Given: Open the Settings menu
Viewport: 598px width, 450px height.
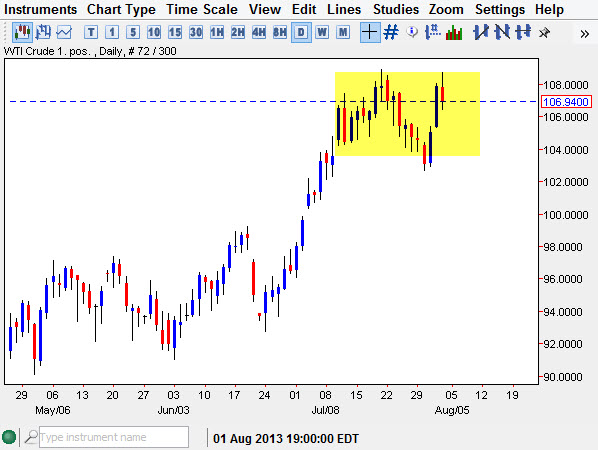Looking at the screenshot, I should (500, 10).
